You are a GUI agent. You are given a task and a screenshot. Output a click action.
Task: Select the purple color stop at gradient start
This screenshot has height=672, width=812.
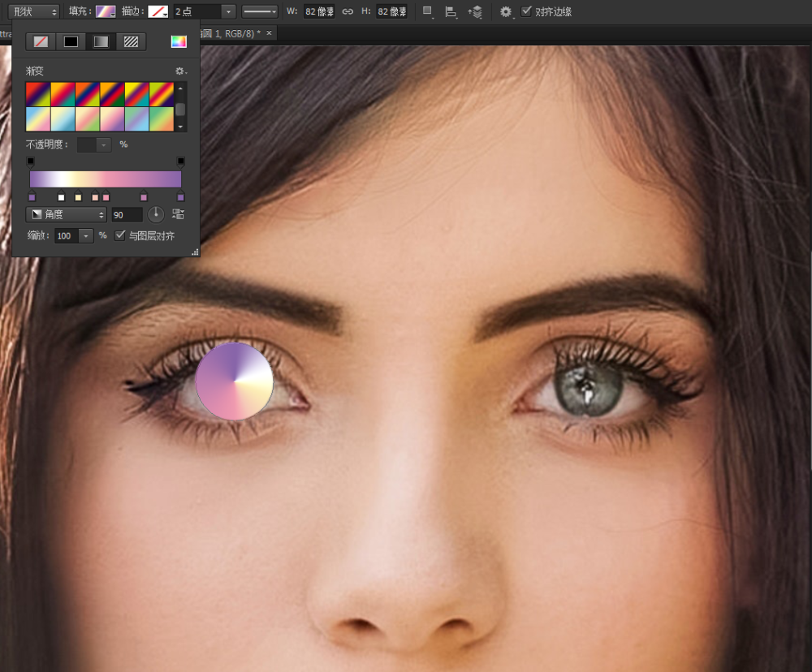(32, 196)
